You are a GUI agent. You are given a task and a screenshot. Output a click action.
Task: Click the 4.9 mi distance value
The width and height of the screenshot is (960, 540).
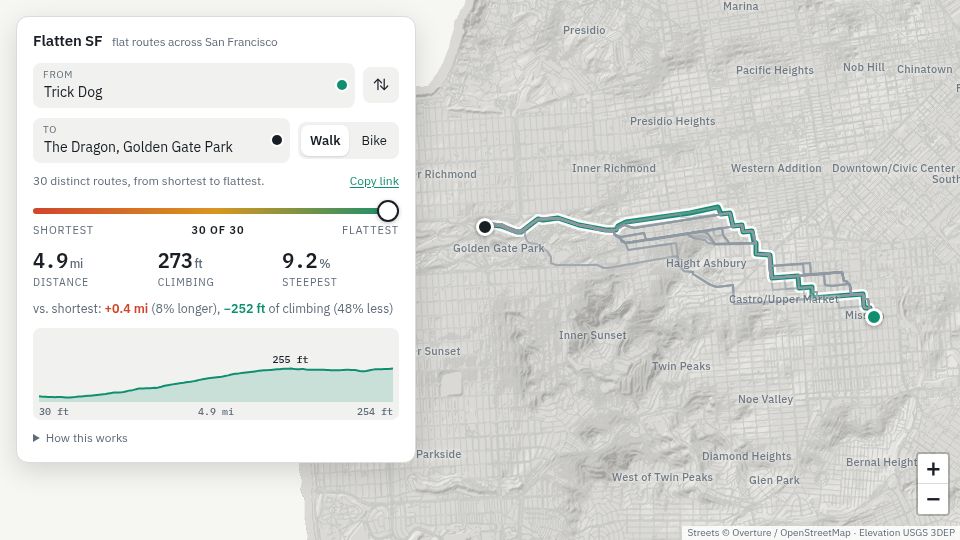click(58, 261)
